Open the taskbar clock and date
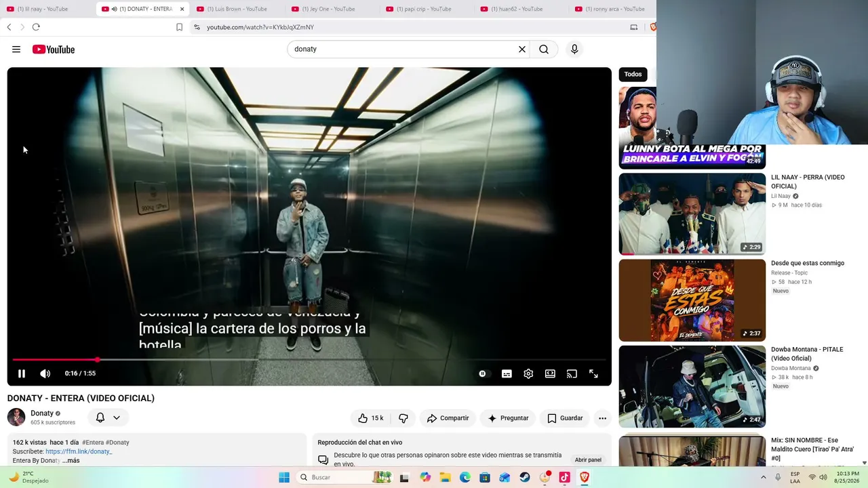868x488 pixels. 848,477
